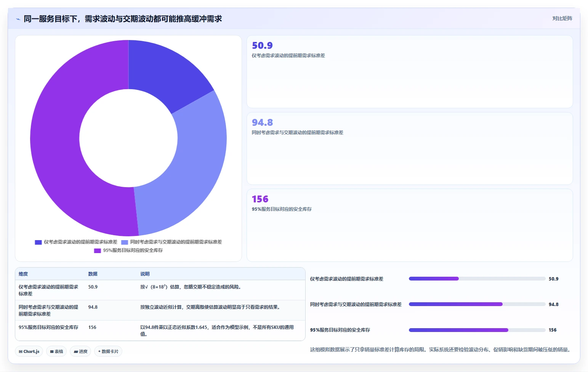Click progress value 94.8 at bar end
Image resolution: width=588 pixels, height=372 pixels.
tap(553, 305)
